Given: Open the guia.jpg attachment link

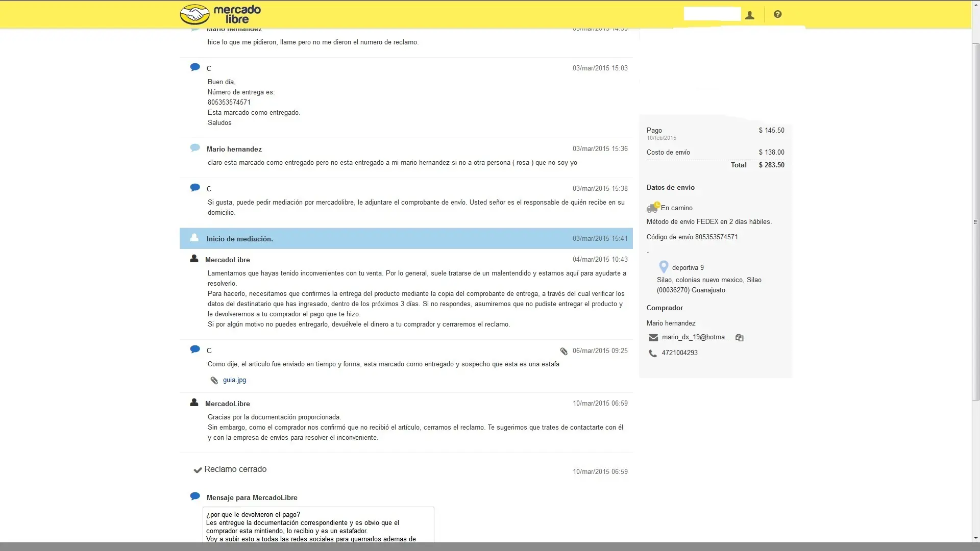Looking at the screenshot, I should point(234,380).
